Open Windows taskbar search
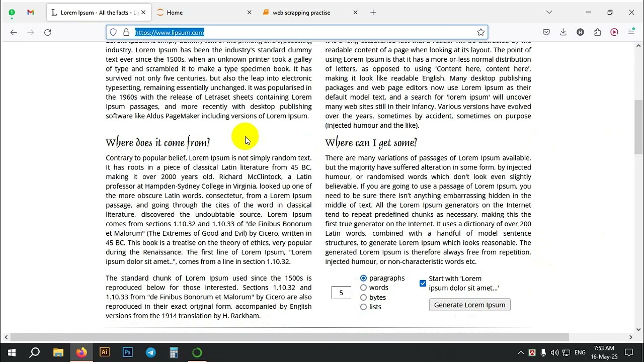 click(35, 352)
